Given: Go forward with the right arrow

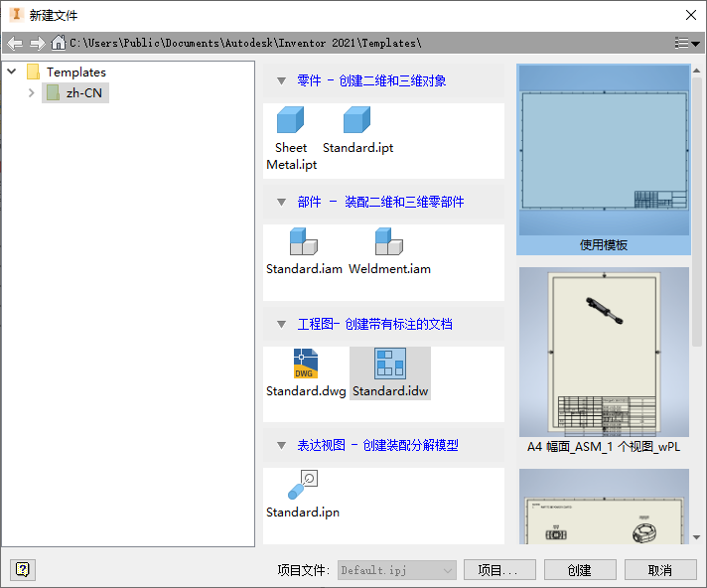Looking at the screenshot, I should 38,43.
